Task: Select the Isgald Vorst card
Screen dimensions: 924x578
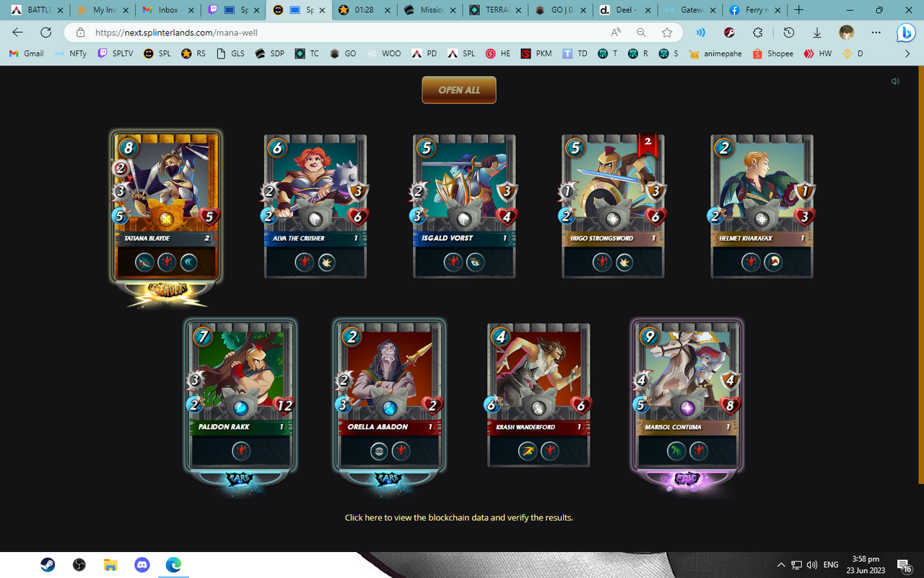Action: [x=464, y=207]
